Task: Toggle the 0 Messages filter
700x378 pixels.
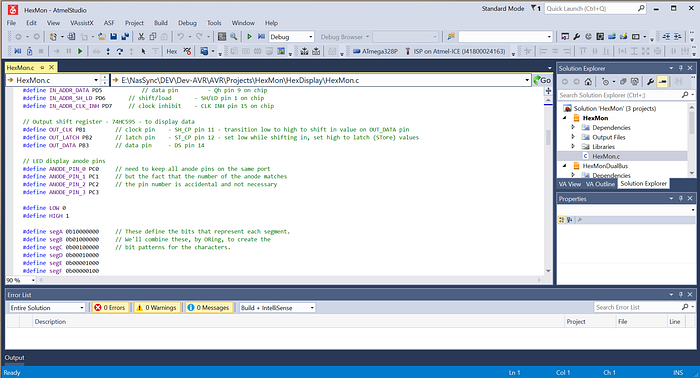Action: [208, 307]
